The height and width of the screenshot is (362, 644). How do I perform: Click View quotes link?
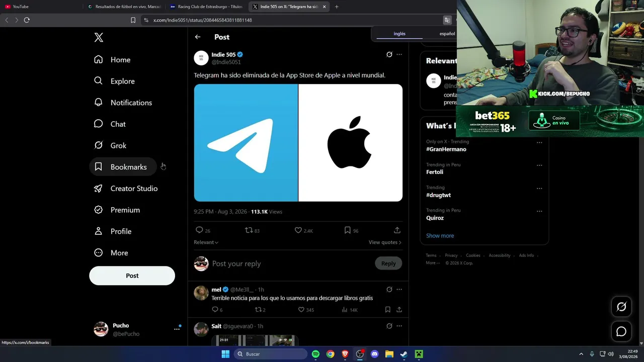(x=385, y=242)
